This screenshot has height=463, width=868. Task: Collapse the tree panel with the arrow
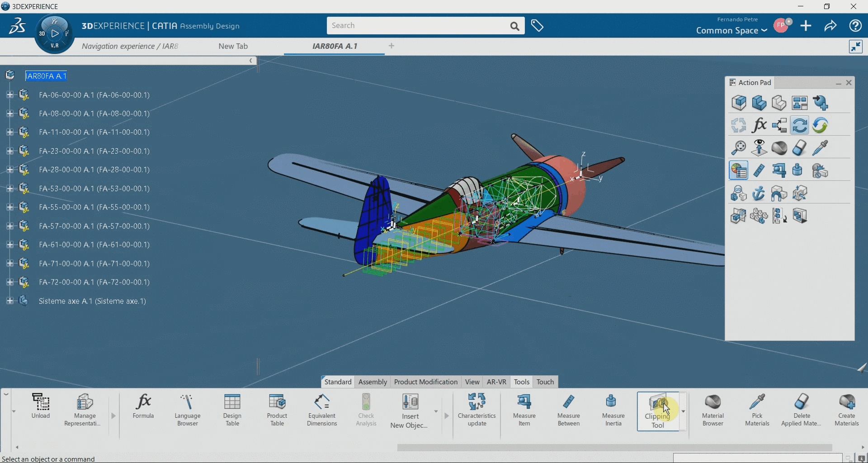pyautogui.click(x=251, y=61)
